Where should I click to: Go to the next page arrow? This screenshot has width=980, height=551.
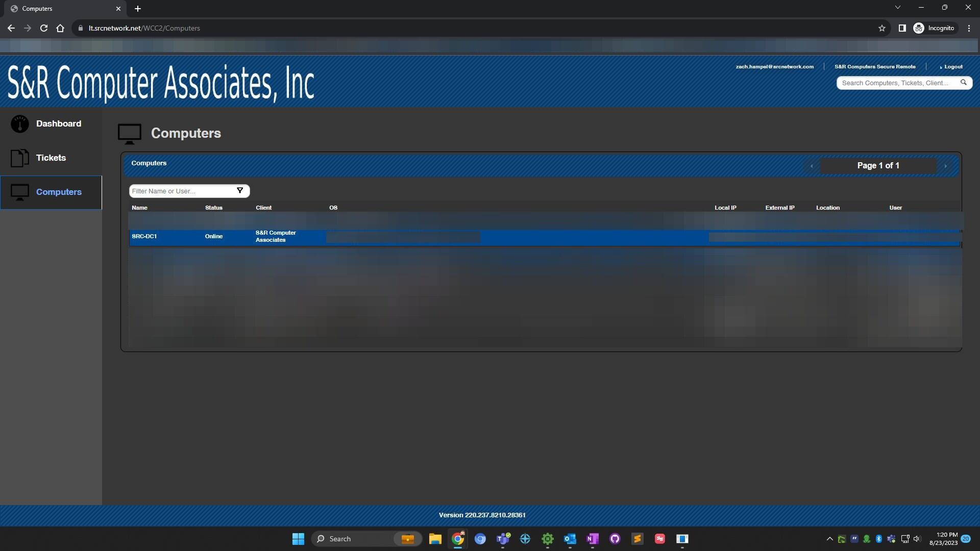(x=945, y=166)
